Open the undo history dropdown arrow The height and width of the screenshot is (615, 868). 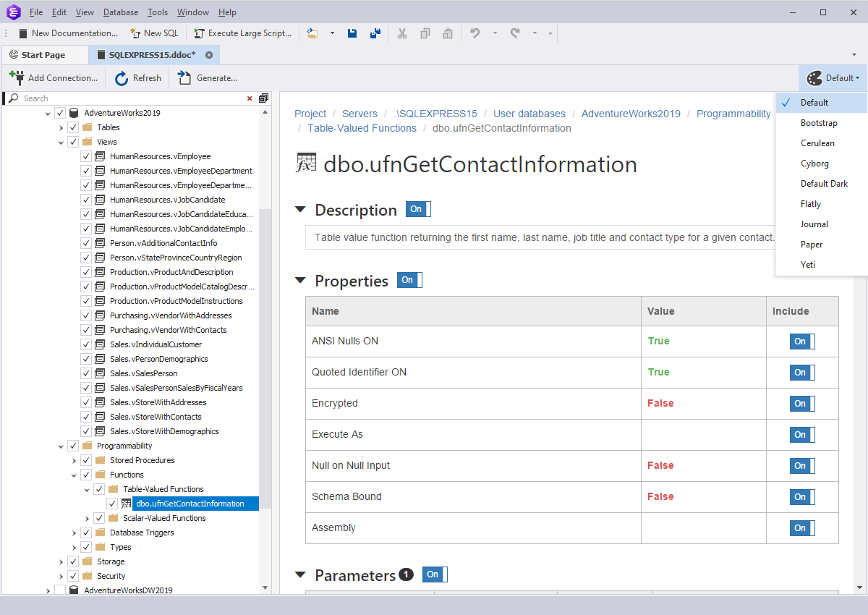click(x=495, y=33)
